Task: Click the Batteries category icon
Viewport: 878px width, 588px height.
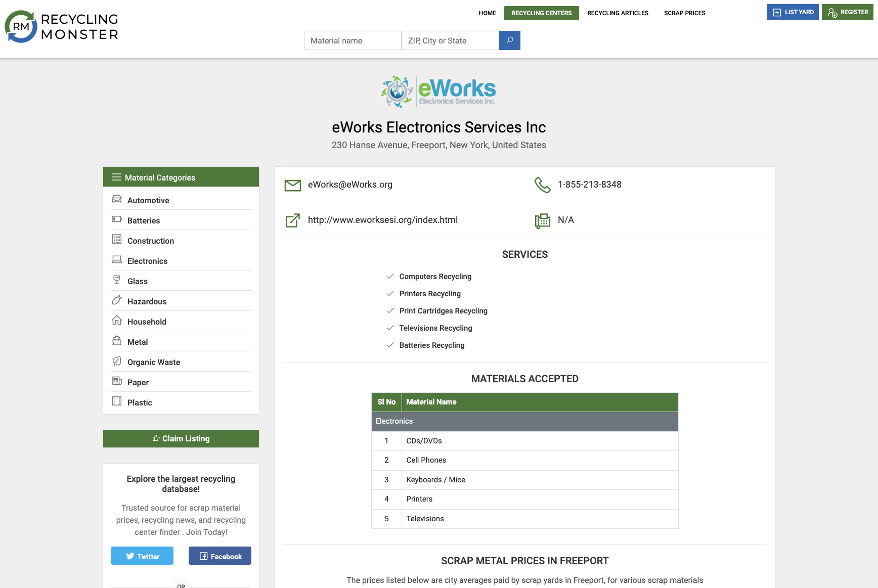Action: coord(117,219)
